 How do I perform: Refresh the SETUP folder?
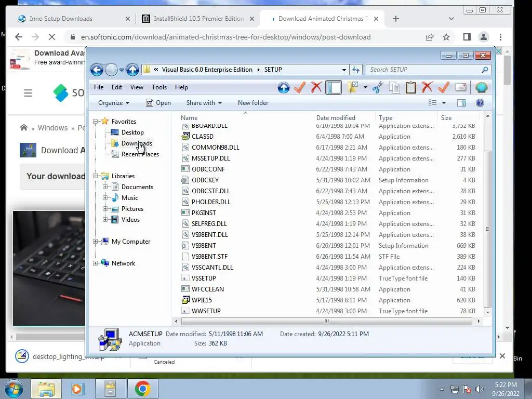355,70
